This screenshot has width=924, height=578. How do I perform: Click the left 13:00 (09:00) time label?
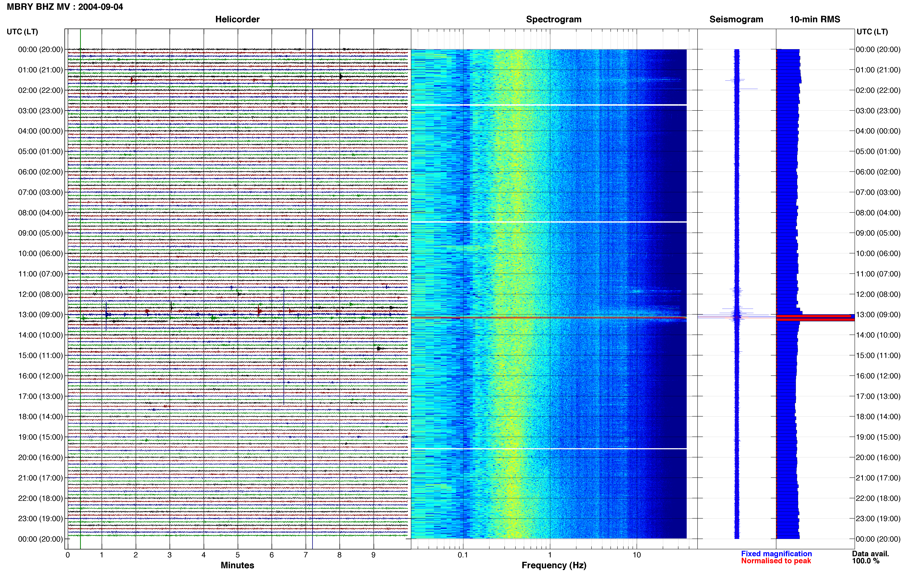[x=41, y=315]
